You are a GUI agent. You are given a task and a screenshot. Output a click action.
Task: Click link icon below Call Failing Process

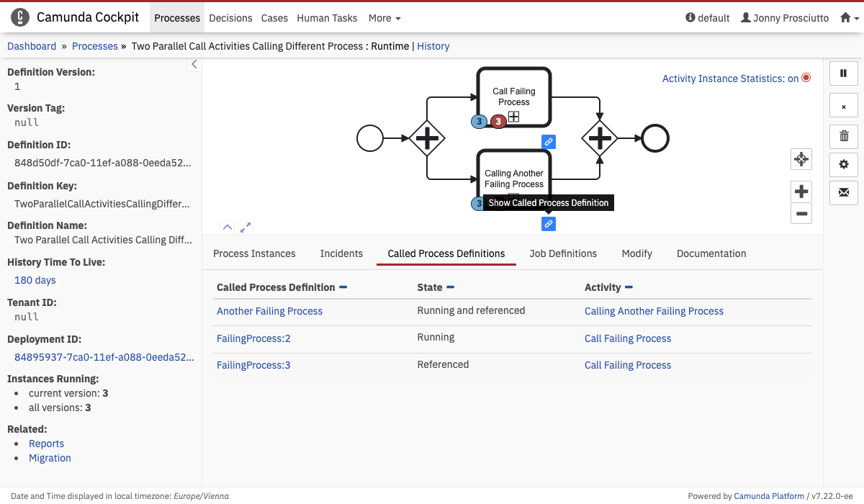549,142
